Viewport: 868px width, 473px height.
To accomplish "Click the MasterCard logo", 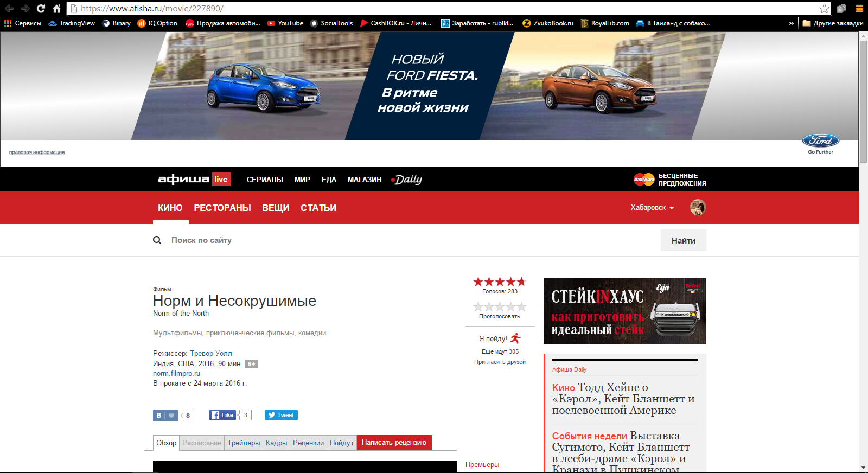I will (644, 180).
